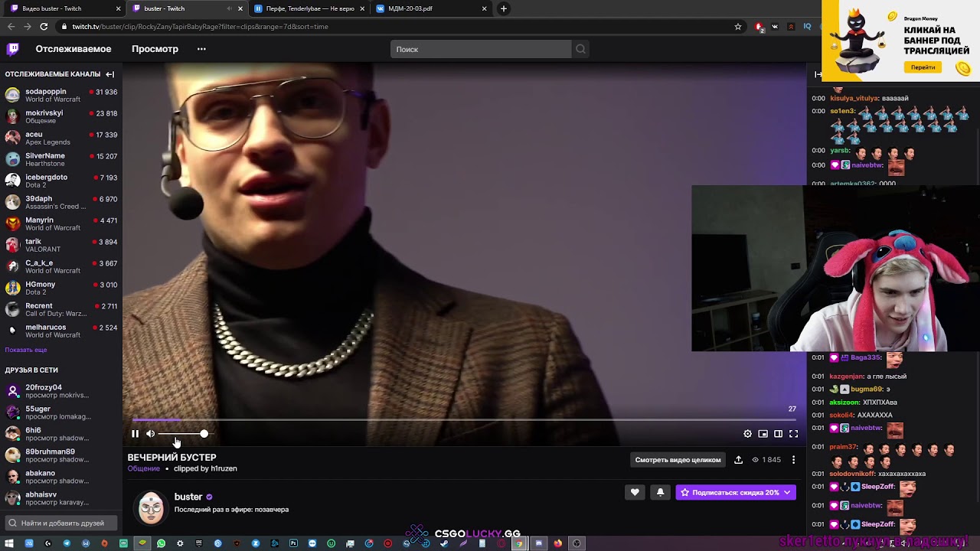Enter fullscreen mode in the player
Viewport: 980px width, 551px height.
(x=794, y=434)
